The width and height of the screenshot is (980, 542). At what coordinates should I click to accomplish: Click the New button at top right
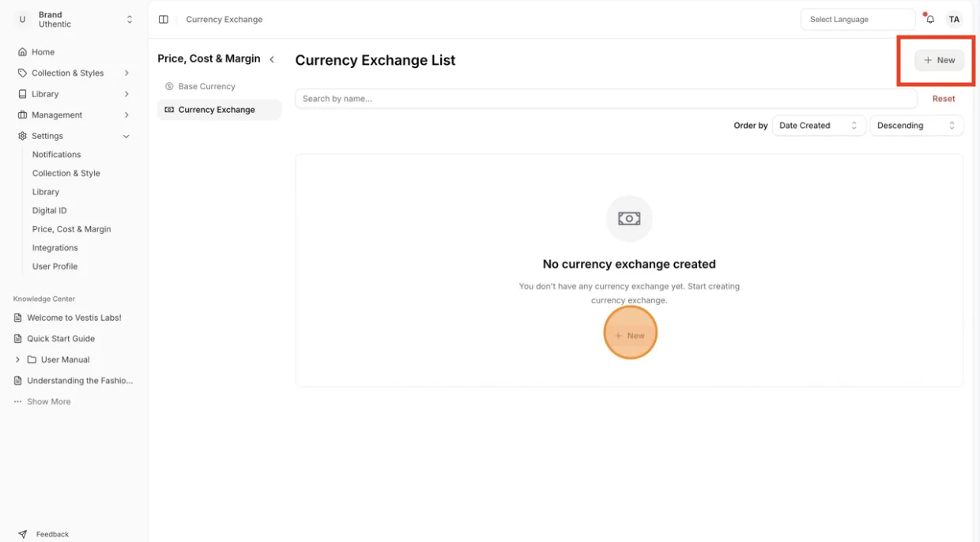(x=939, y=60)
